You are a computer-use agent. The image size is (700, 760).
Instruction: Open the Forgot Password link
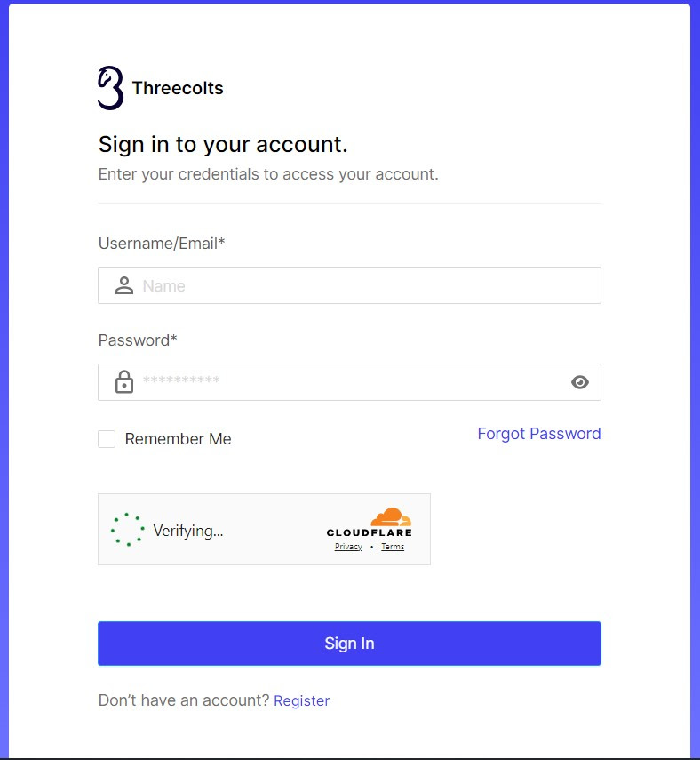(x=539, y=433)
